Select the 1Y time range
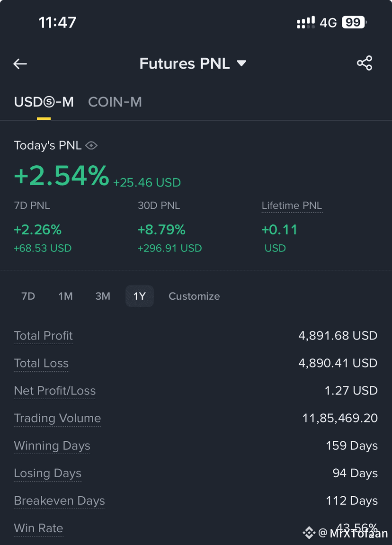Image resolution: width=392 pixels, height=545 pixels. 139,296
